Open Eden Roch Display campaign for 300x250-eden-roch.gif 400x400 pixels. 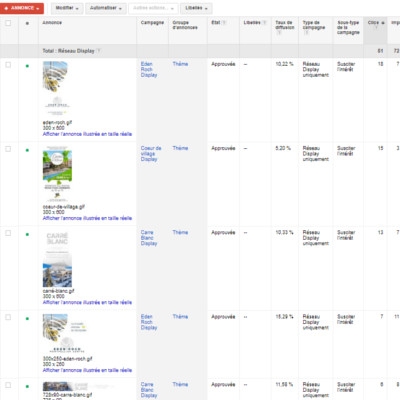(149, 322)
